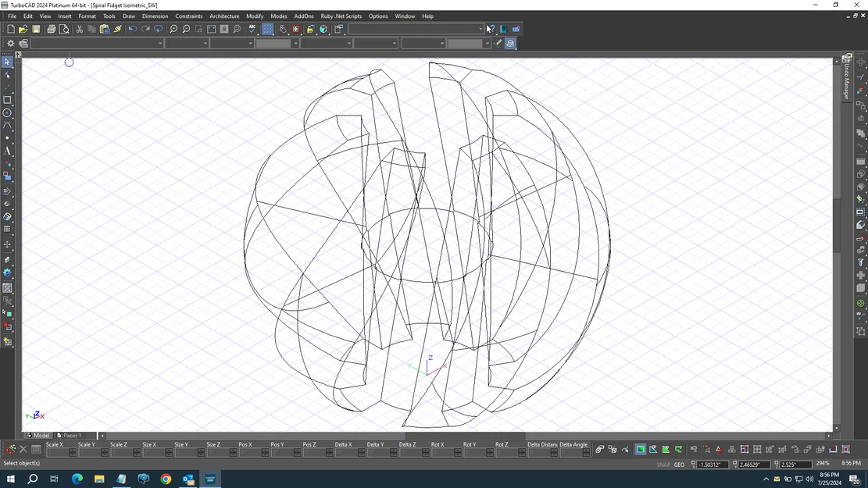Click the Cut scissors icon in the toolbar
The height and width of the screenshot is (488, 868).
coord(80,29)
